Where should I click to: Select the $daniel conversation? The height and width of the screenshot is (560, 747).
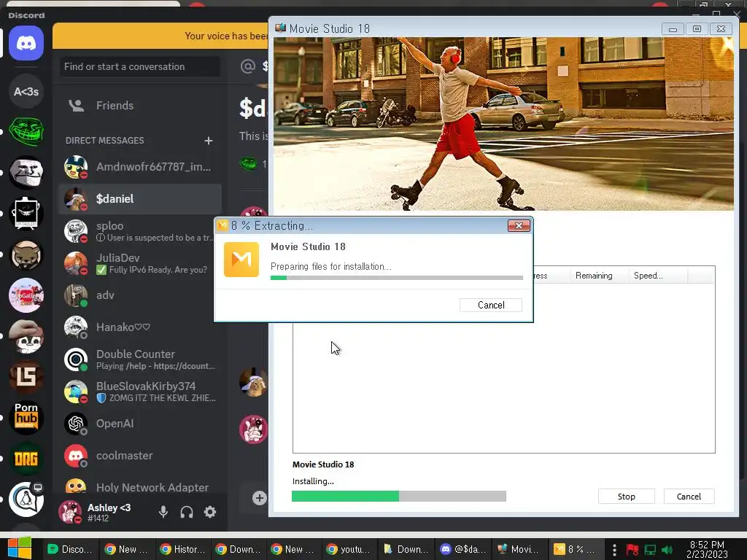(x=140, y=199)
